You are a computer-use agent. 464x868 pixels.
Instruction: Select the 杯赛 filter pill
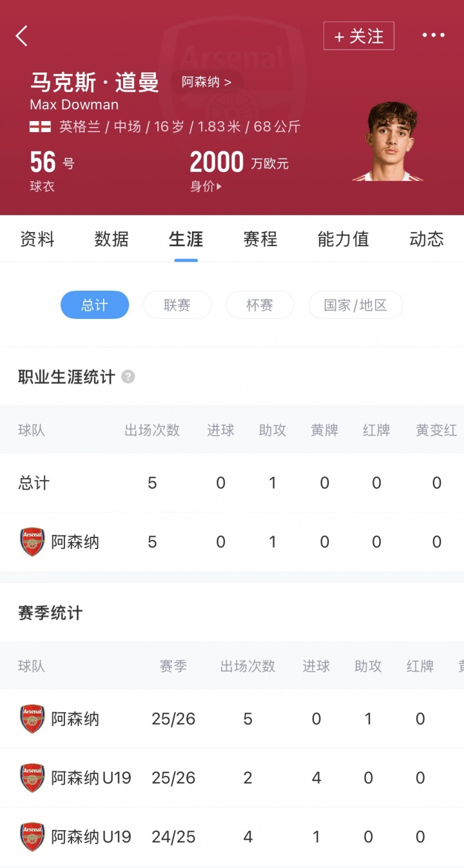pos(260,305)
